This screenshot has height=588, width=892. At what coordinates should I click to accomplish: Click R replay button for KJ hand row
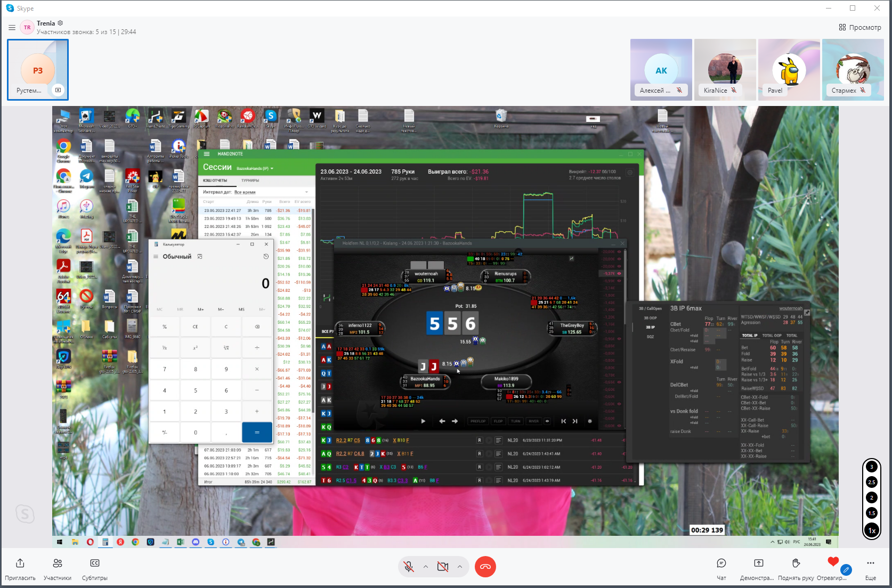click(x=480, y=440)
